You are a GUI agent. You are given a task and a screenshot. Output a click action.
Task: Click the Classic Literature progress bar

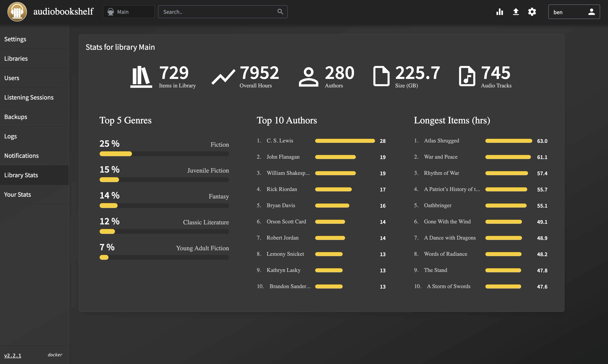[164, 231]
